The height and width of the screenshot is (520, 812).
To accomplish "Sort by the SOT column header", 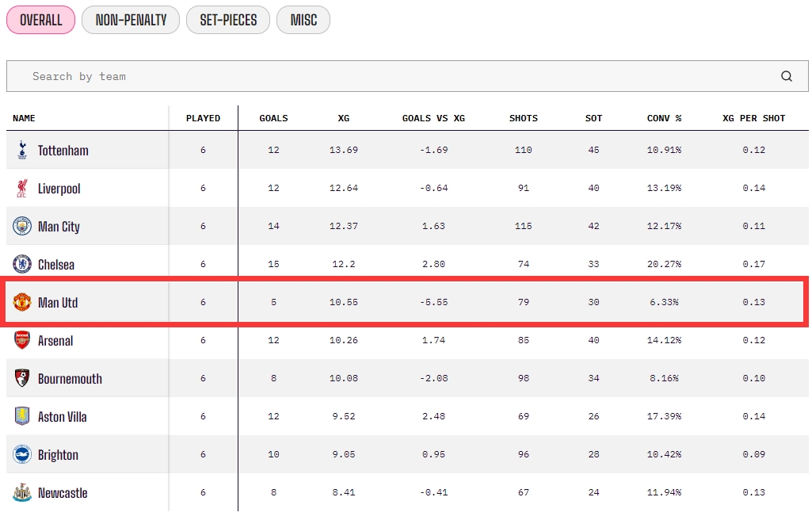I will click(x=593, y=118).
